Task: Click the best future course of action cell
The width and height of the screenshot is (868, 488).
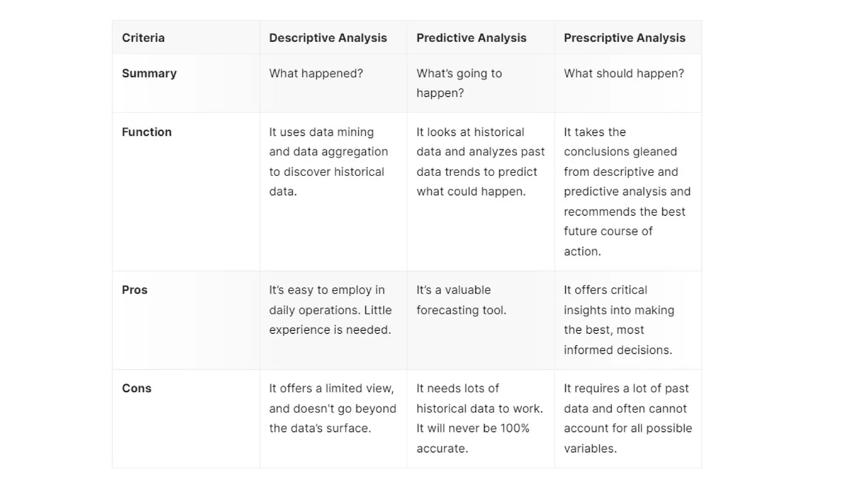Action: click(627, 191)
